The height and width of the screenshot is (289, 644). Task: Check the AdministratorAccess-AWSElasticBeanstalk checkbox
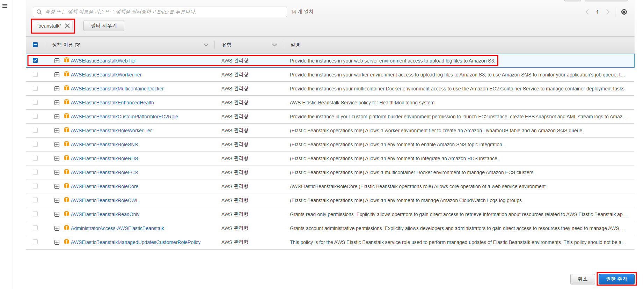tap(35, 228)
